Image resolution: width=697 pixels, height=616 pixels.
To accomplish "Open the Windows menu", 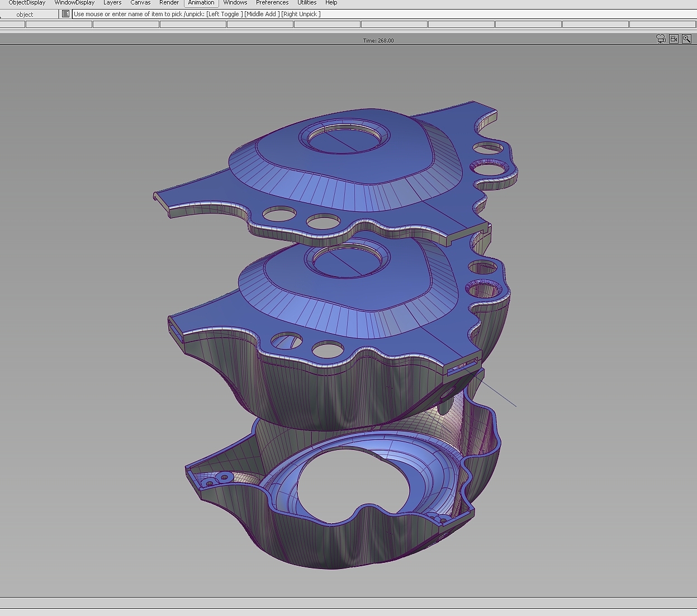I will [235, 3].
